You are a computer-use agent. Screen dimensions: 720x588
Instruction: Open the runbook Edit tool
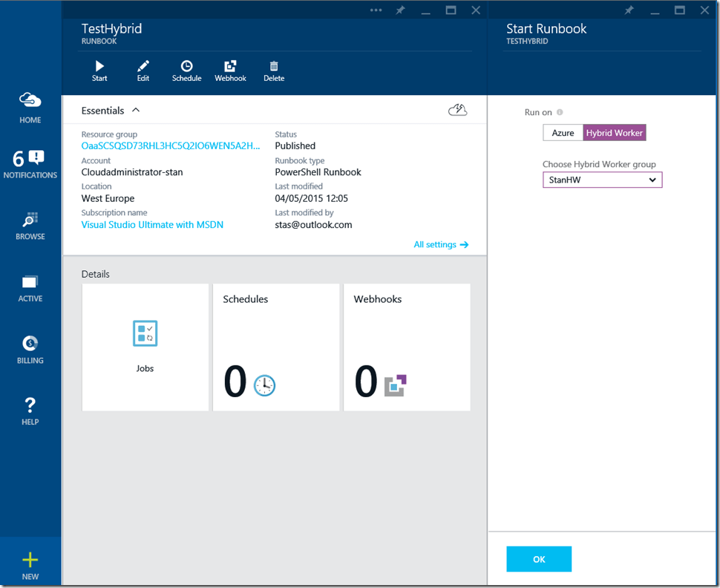click(143, 71)
